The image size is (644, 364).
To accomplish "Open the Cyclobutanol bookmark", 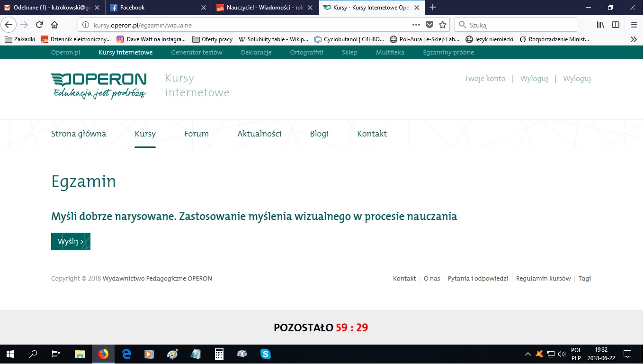I will 349,39.
